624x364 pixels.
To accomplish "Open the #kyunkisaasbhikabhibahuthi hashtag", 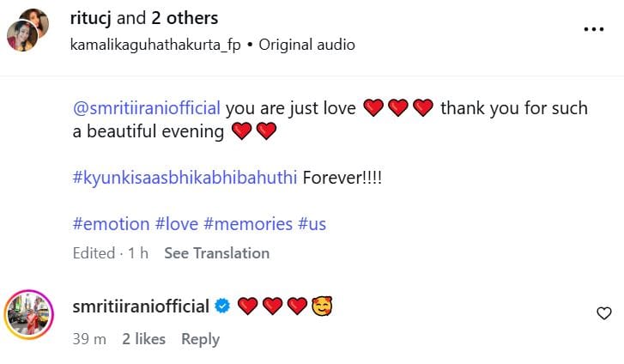I will click(185, 178).
